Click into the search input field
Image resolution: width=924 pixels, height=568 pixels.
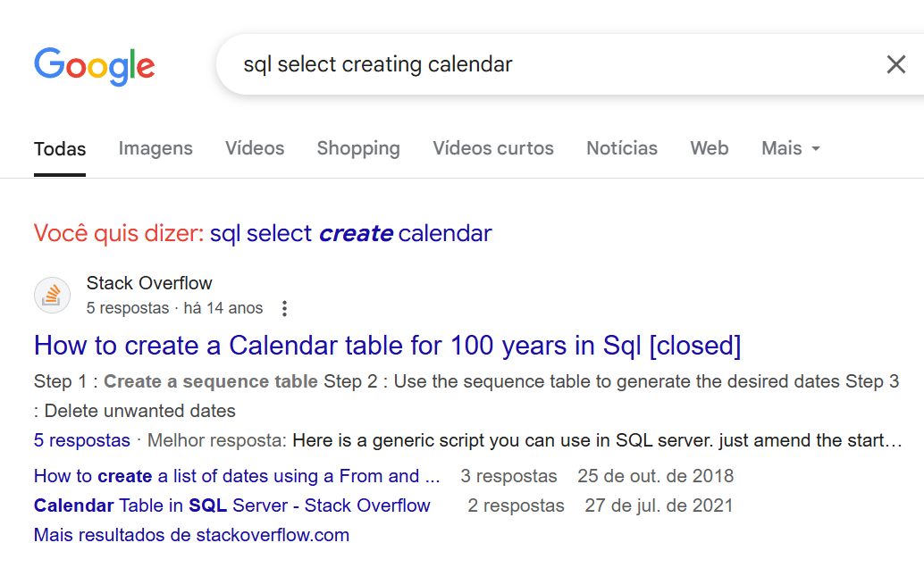[x=536, y=64]
